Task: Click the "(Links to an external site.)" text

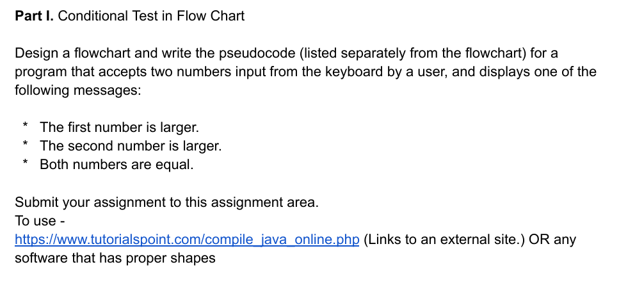Action: point(444,240)
